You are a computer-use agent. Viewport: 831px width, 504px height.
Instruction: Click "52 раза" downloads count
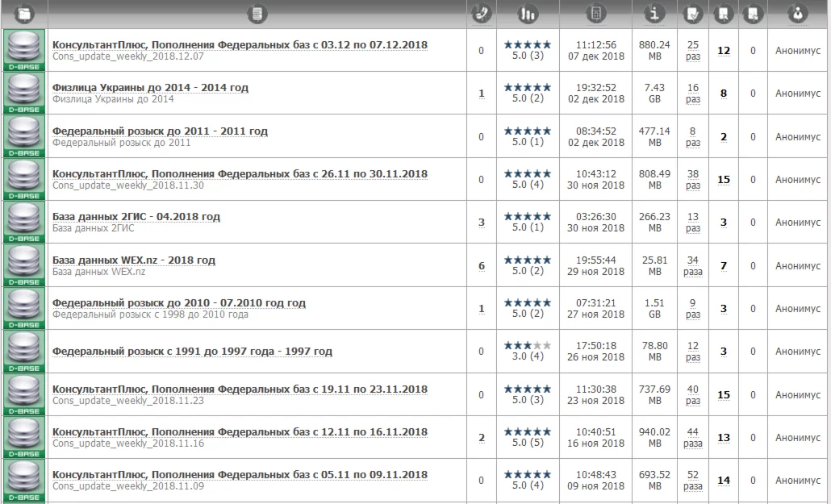[693, 481]
